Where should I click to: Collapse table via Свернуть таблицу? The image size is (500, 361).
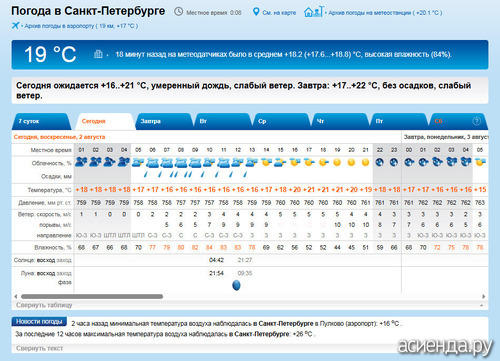click(x=44, y=305)
